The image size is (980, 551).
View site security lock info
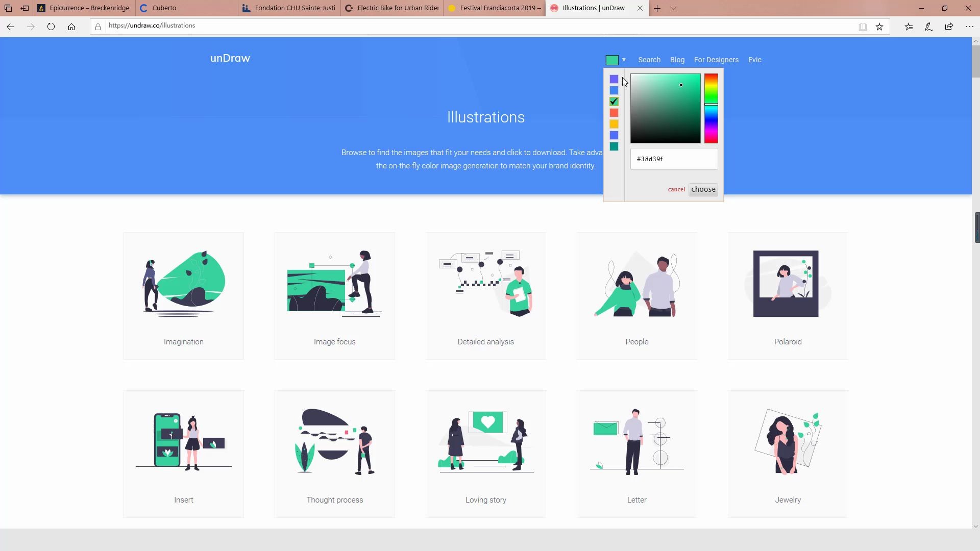tap(98, 27)
